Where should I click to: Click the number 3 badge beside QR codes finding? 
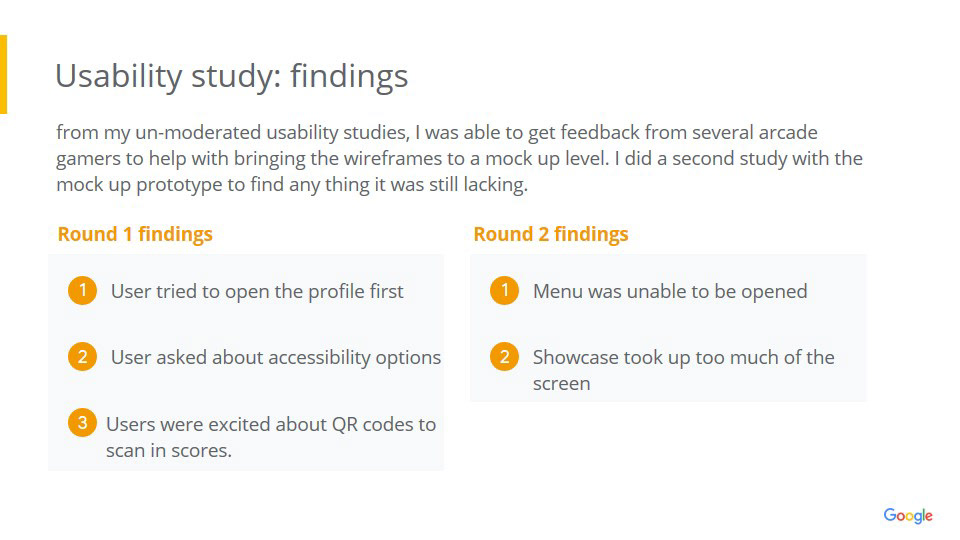(x=82, y=423)
